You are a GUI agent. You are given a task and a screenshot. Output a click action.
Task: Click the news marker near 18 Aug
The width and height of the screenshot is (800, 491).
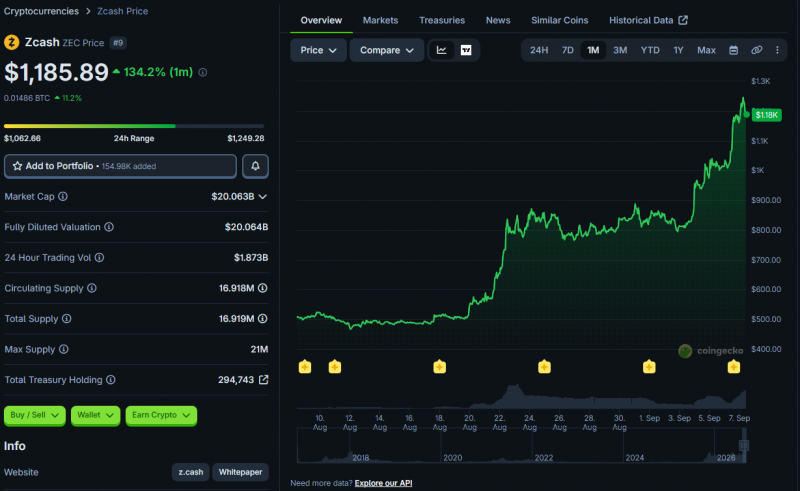[x=440, y=366]
